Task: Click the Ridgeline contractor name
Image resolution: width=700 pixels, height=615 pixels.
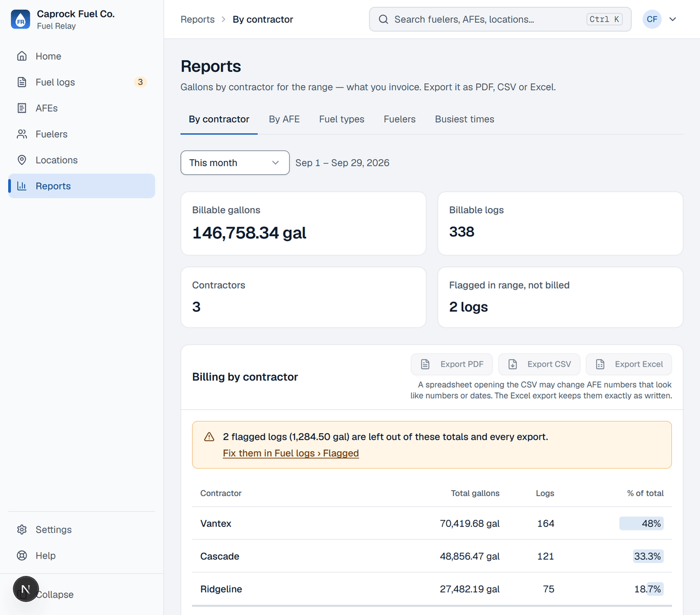Action: tap(221, 589)
